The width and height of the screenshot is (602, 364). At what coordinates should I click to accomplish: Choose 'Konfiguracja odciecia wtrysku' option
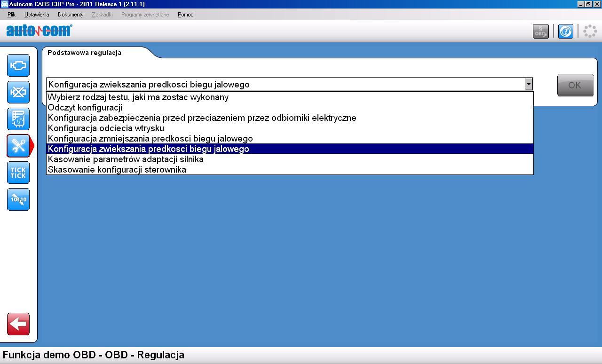coord(290,128)
